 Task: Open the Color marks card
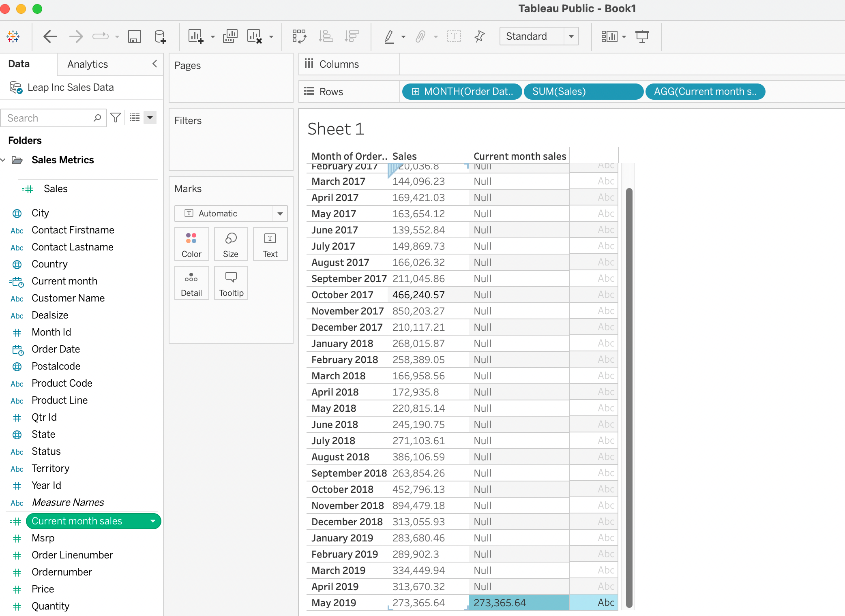point(191,244)
